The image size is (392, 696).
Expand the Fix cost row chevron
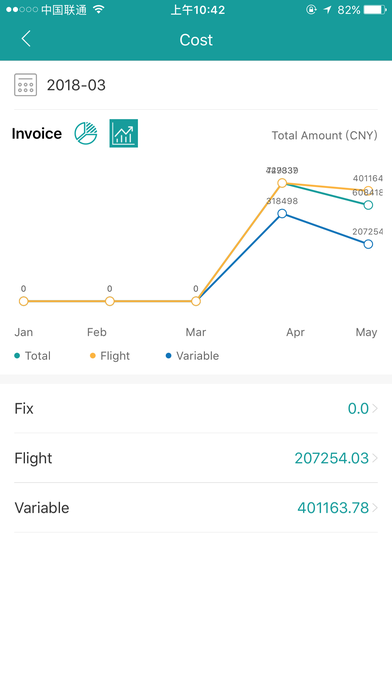[375, 408]
